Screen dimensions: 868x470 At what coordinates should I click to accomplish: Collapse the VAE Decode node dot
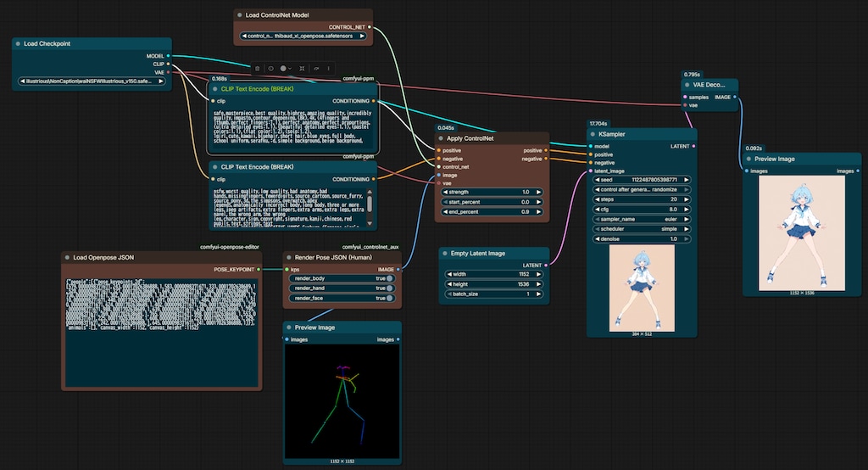click(x=687, y=85)
